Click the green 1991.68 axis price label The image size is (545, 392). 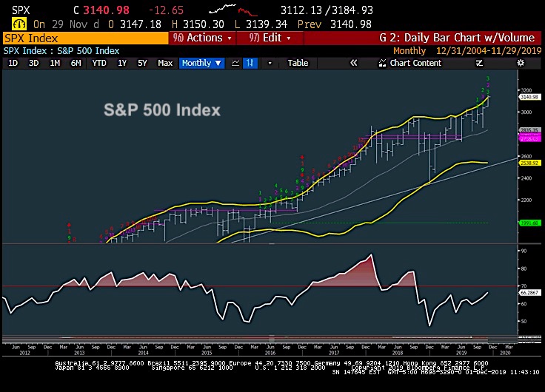(529, 223)
